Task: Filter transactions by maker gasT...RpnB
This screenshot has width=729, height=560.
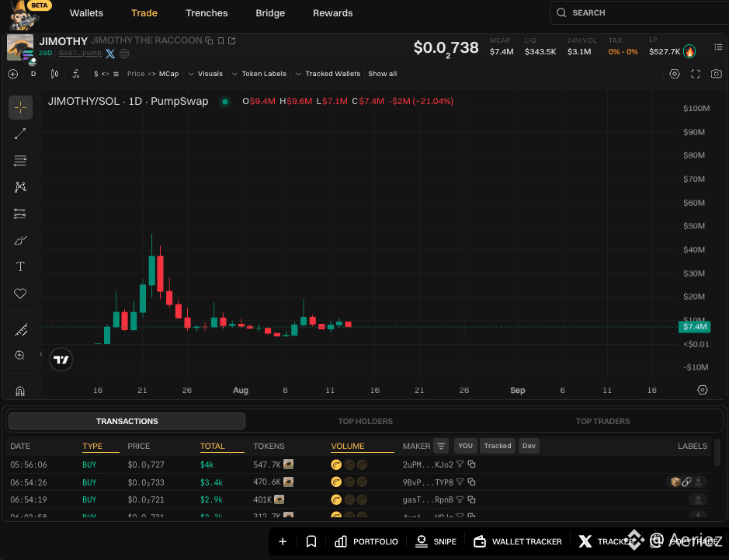Action: click(x=460, y=500)
